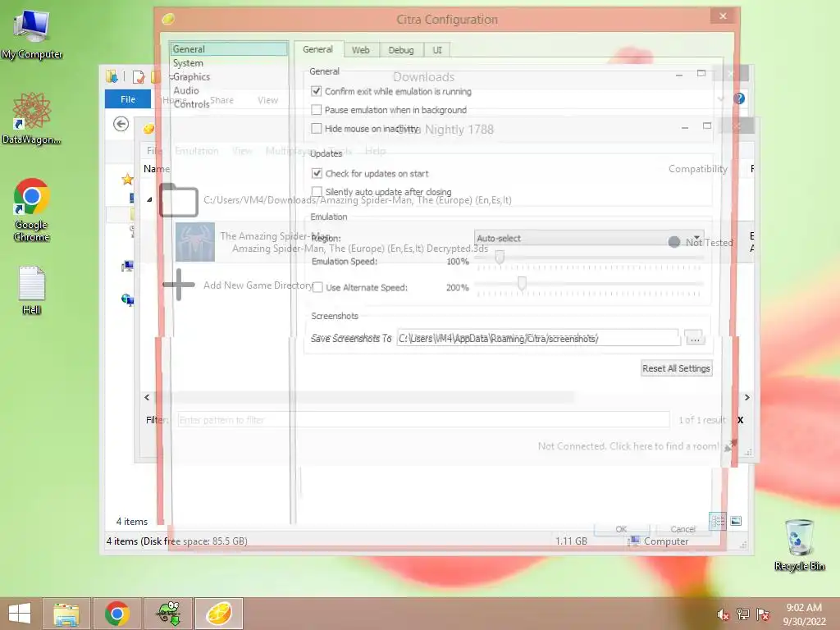Click OK in Citra Configuration
840x630 pixels.
(622, 529)
